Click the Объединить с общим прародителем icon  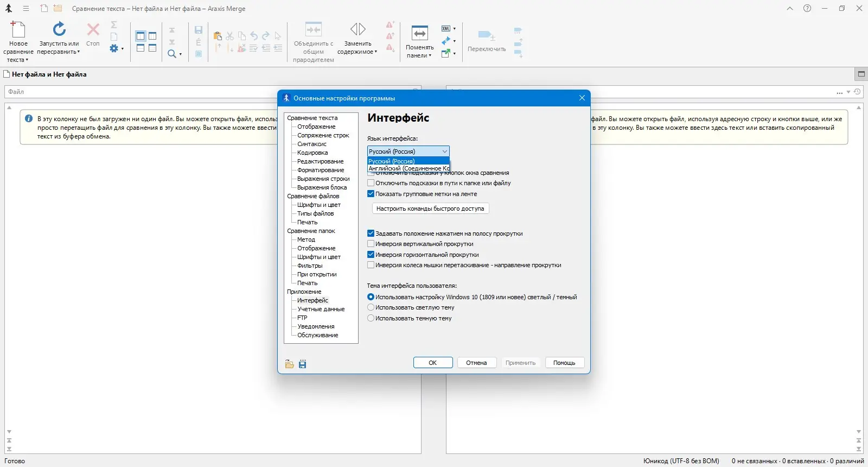coord(314,29)
